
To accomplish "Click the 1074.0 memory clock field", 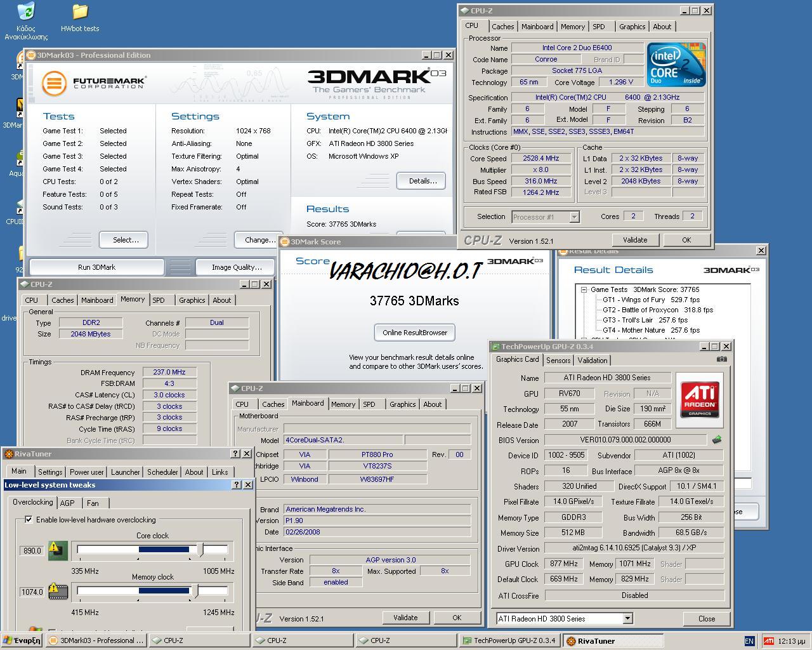I will (x=33, y=592).
